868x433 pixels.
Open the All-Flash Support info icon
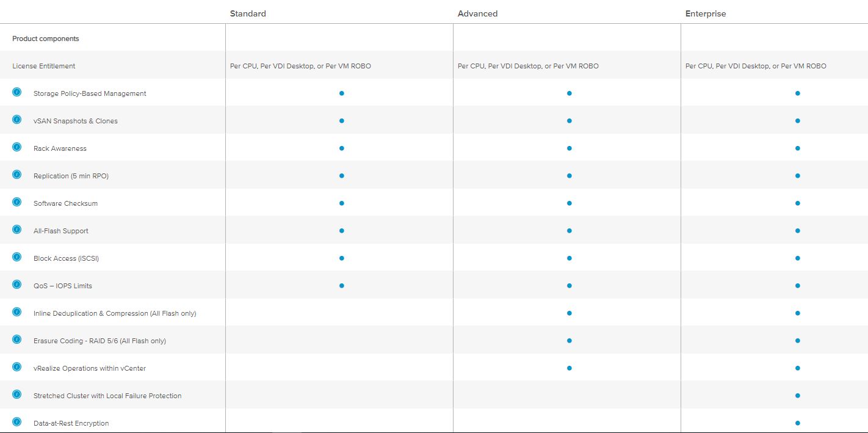point(16,229)
